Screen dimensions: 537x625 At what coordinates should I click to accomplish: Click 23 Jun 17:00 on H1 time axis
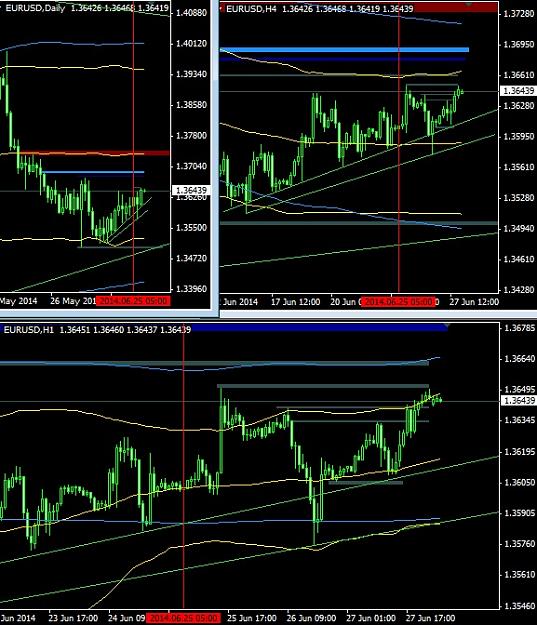[73, 618]
